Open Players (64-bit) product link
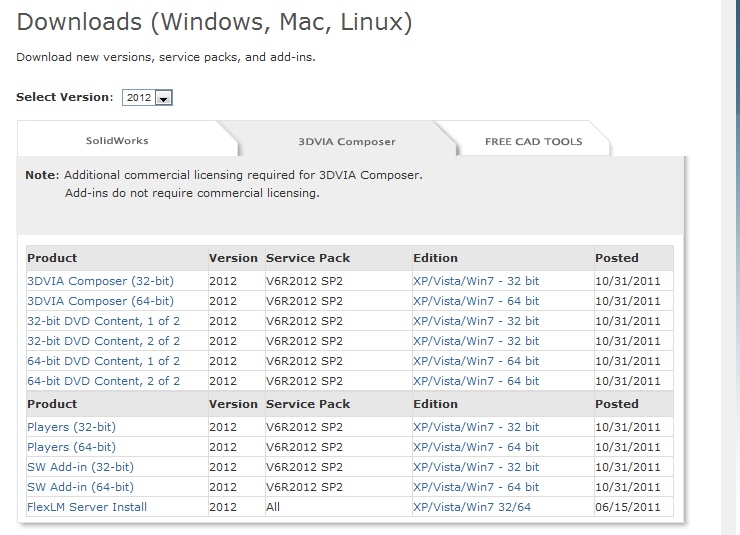This screenshot has height=535, width=740. 71,447
